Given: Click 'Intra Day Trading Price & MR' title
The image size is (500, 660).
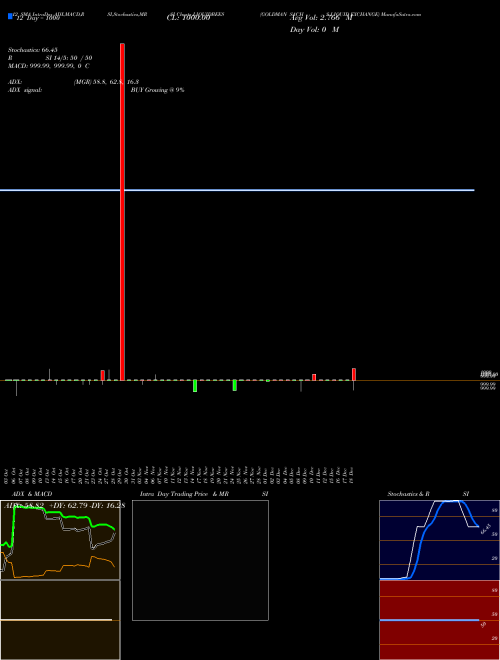Looking at the screenshot, I should pyautogui.click(x=184, y=494).
